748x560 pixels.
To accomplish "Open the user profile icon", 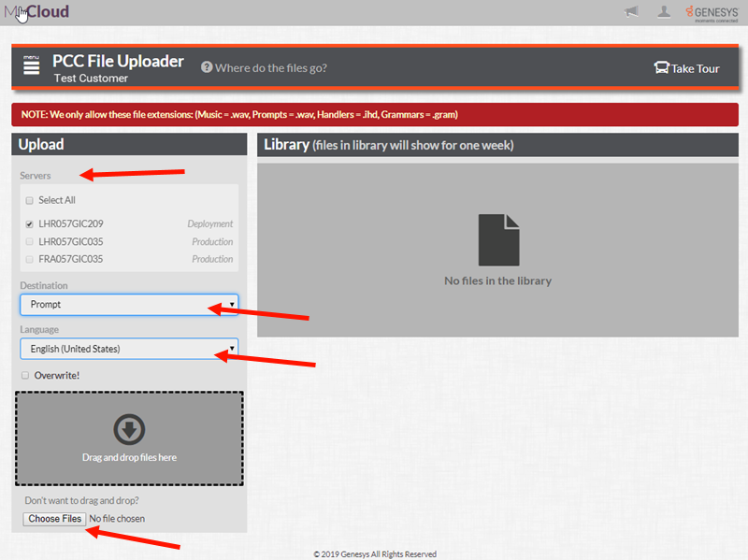I will click(664, 12).
